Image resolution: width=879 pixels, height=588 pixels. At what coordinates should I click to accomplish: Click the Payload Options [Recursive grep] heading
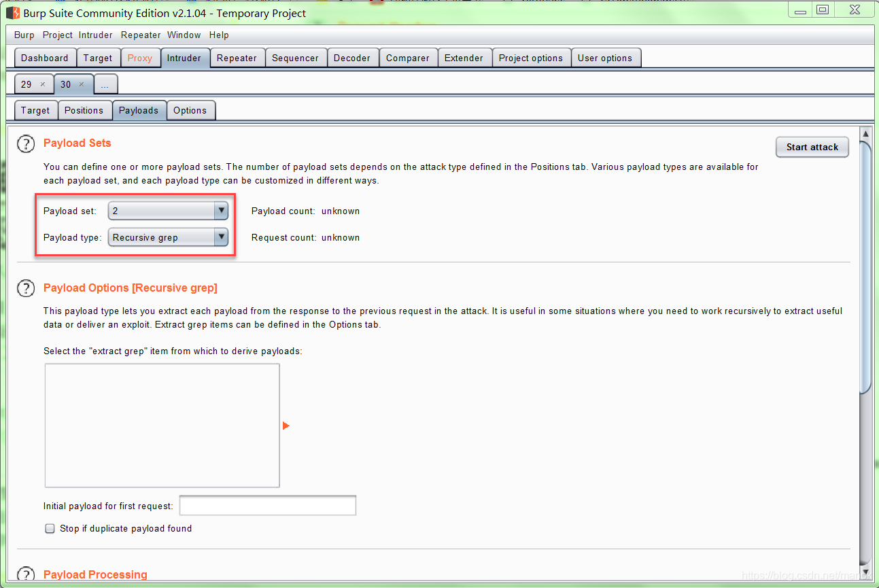pos(131,288)
